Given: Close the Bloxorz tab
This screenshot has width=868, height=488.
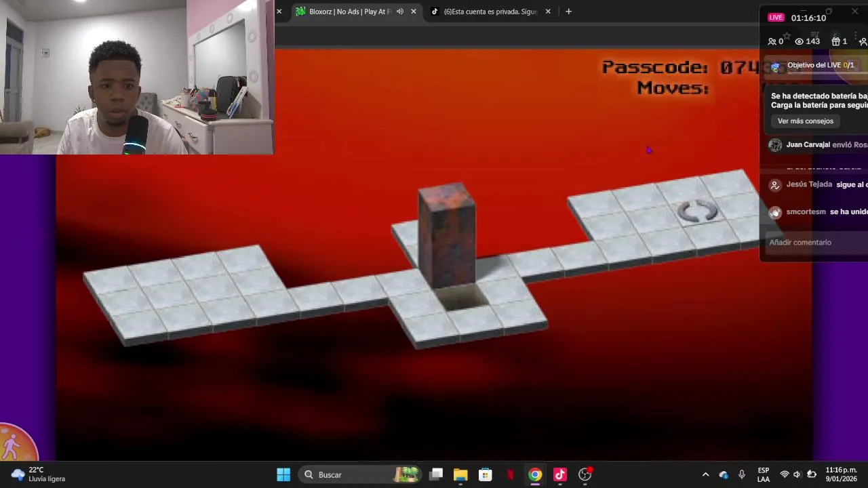Looking at the screenshot, I should pyautogui.click(x=414, y=12).
